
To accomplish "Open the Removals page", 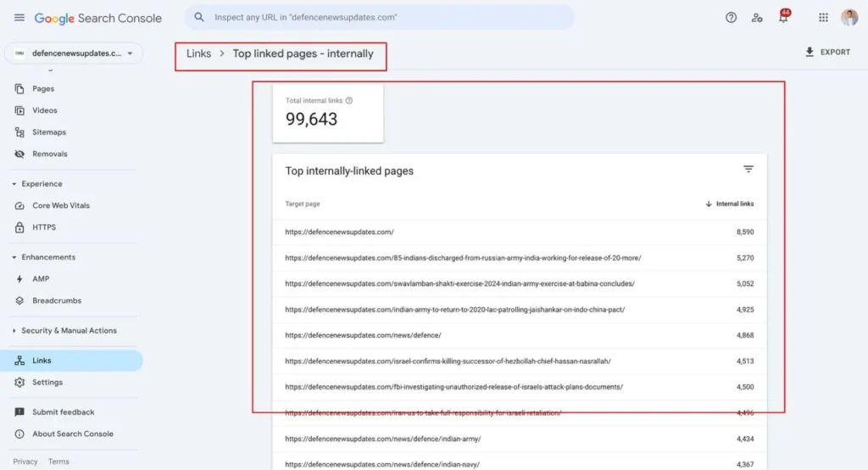I will [x=50, y=154].
